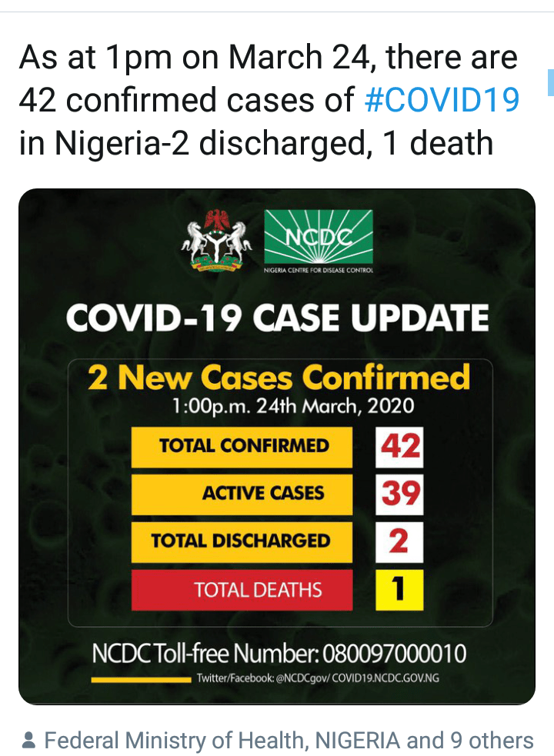554x756 pixels.
Task: Click the tagged people person icon
Action: (x=28, y=741)
